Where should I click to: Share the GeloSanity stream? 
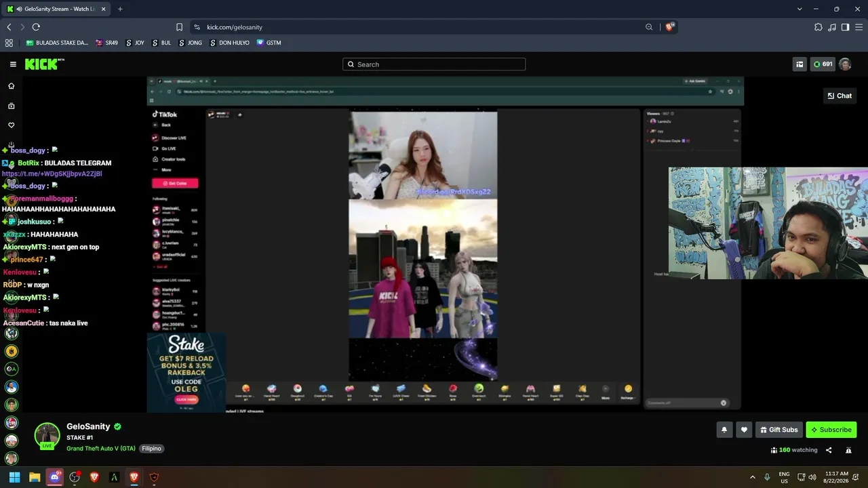tap(829, 450)
